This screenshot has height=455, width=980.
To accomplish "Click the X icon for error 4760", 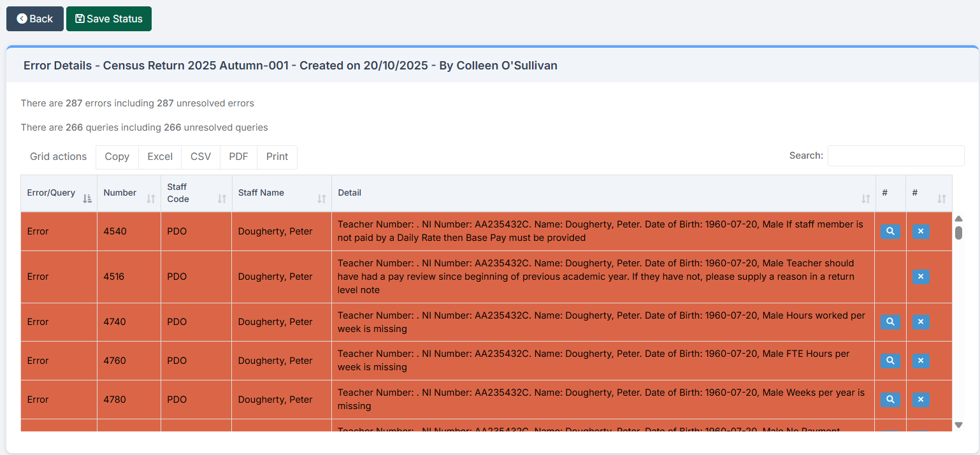I will click(x=921, y=361).
